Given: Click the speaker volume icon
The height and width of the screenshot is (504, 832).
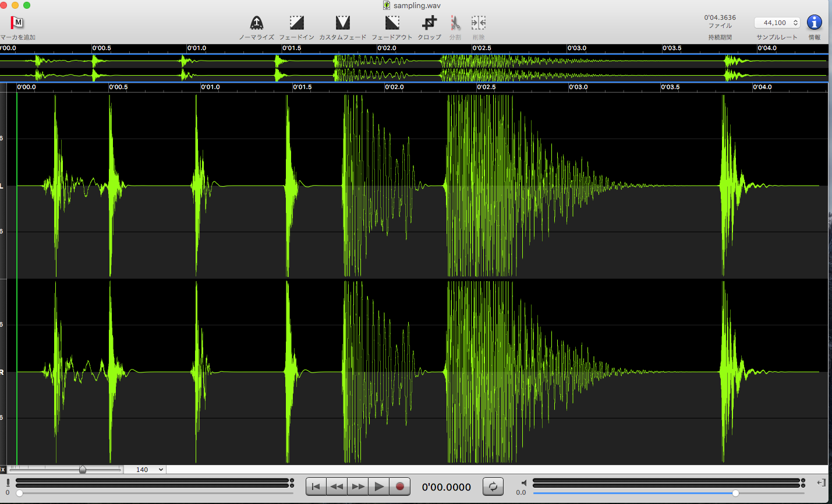Looking at the screenshot, I should coord(524,482).
